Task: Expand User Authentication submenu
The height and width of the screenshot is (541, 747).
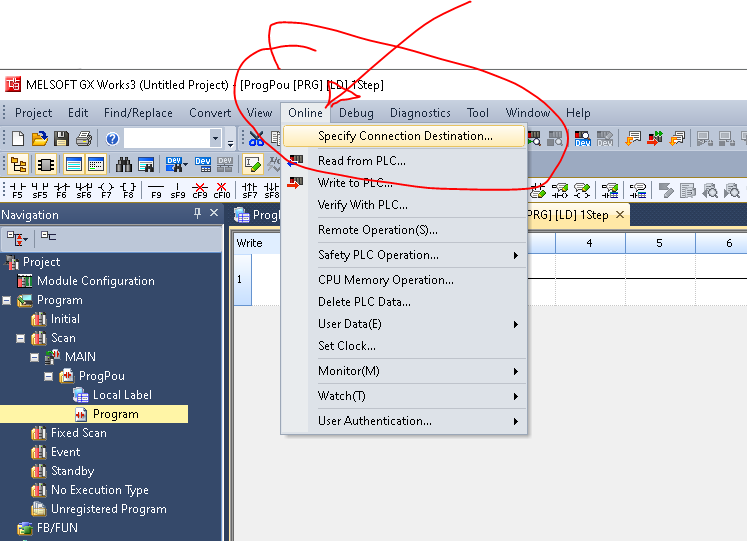Action: [x=515, y=421]
